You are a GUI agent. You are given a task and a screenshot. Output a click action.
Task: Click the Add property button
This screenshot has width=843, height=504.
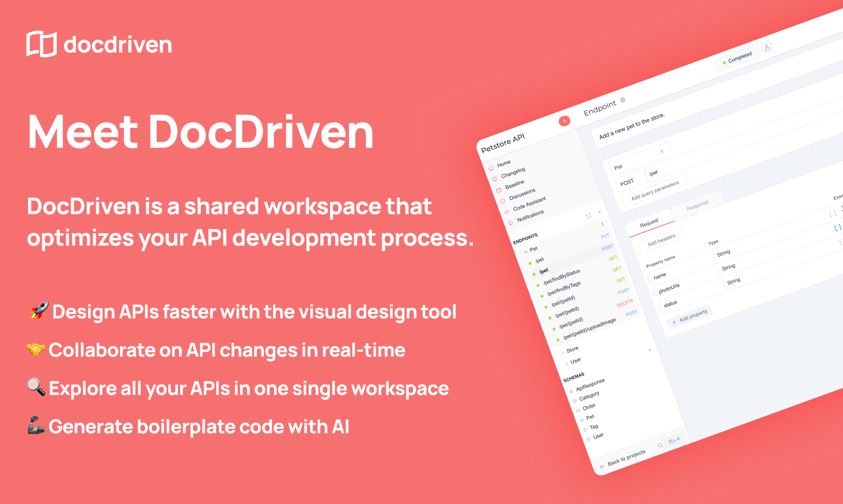690,318
